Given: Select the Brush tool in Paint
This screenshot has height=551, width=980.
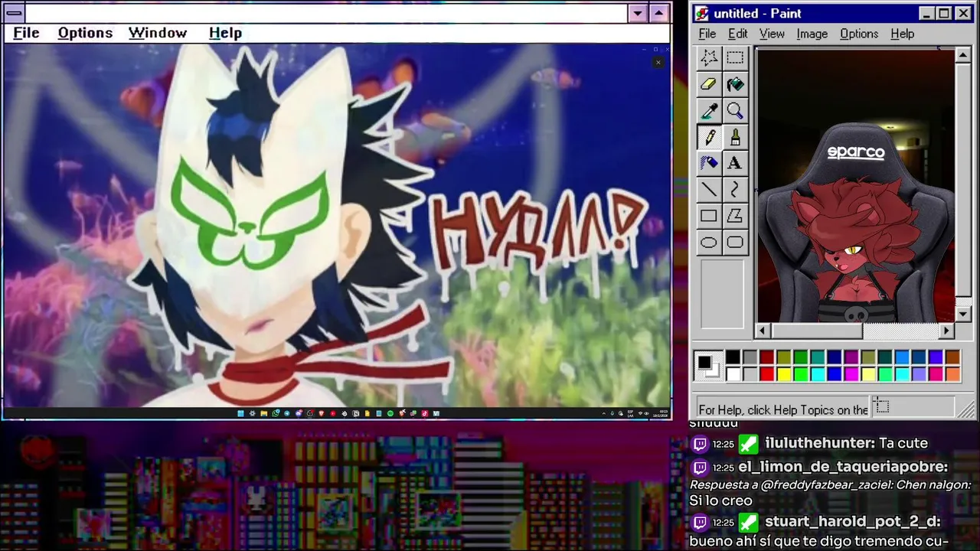Looking at the screenshot, I should click(x=735, y=137).
